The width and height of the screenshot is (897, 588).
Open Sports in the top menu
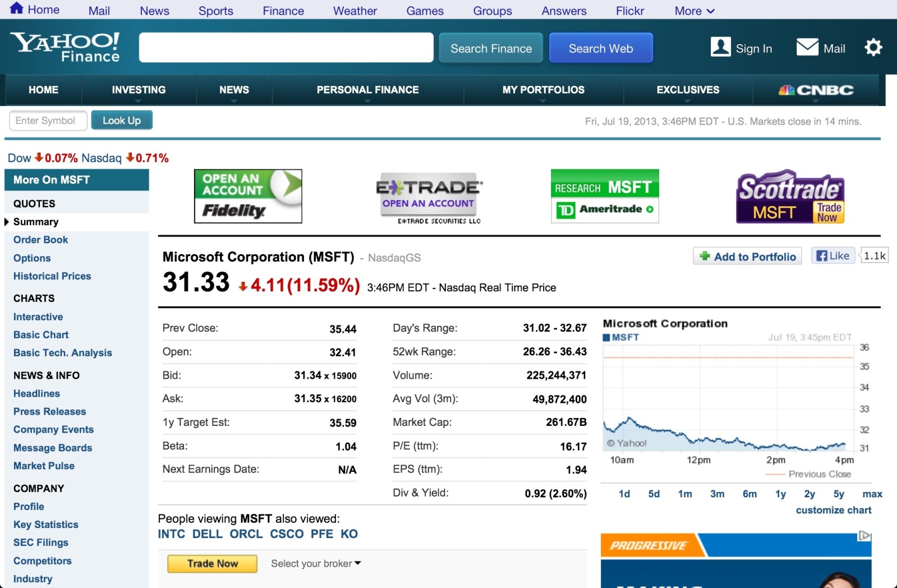point(215,11)
